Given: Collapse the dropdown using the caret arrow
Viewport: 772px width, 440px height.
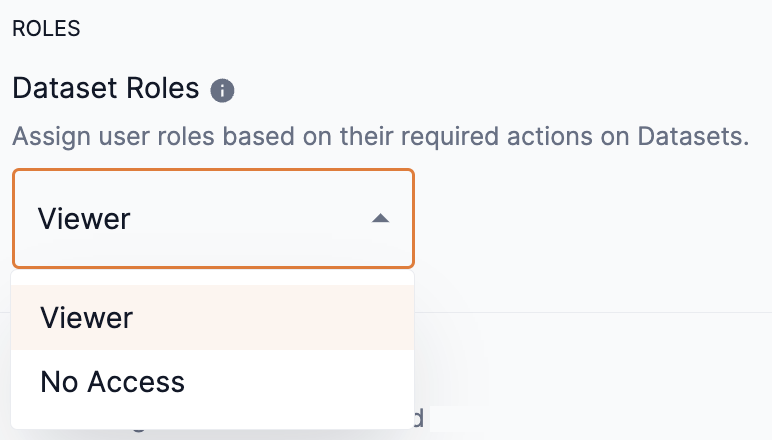Looking at the screenshot, I should (380, 218).
